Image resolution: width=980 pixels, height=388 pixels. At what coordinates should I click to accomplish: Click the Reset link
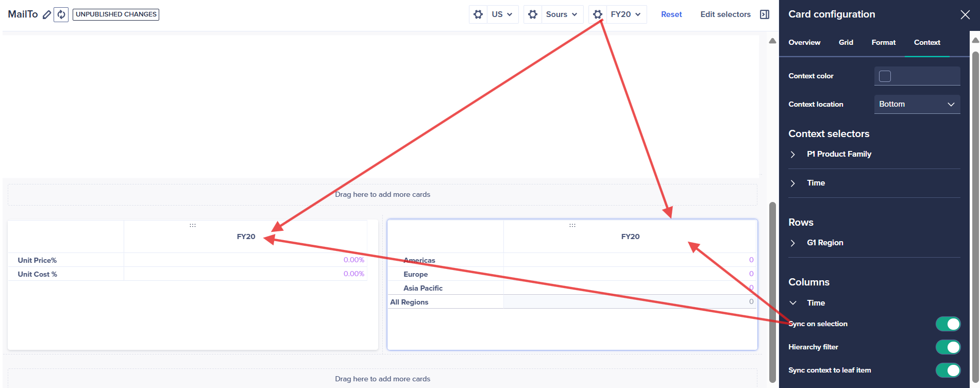point(671,14)
